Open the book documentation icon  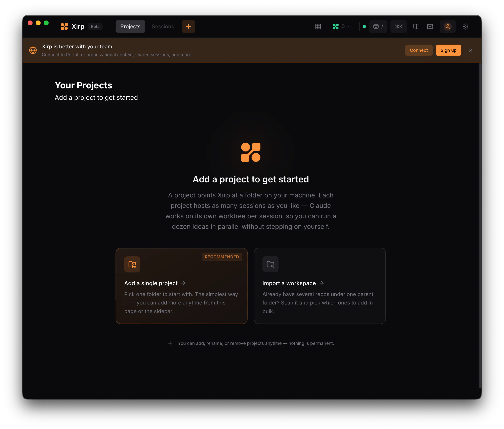[x=416, y=27]
